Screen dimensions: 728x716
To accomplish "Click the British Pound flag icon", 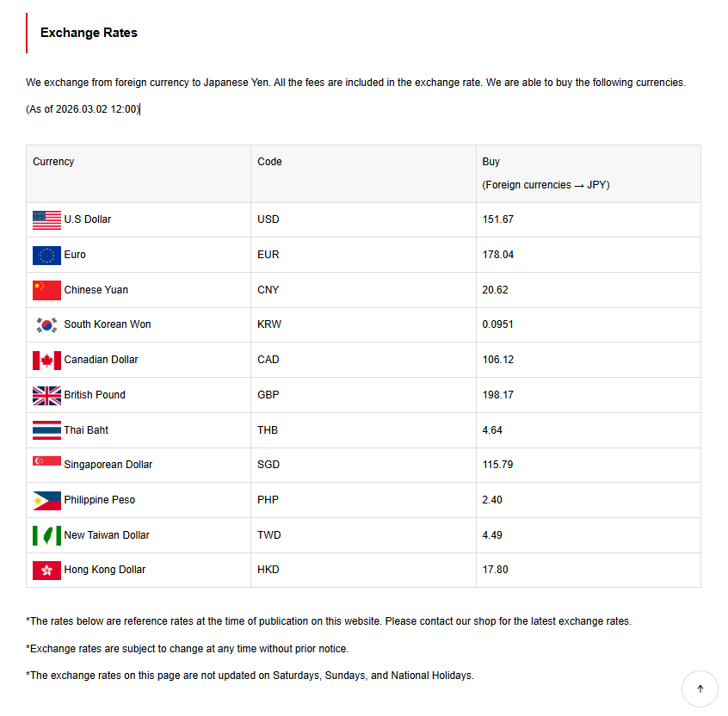I will [46, 396].
